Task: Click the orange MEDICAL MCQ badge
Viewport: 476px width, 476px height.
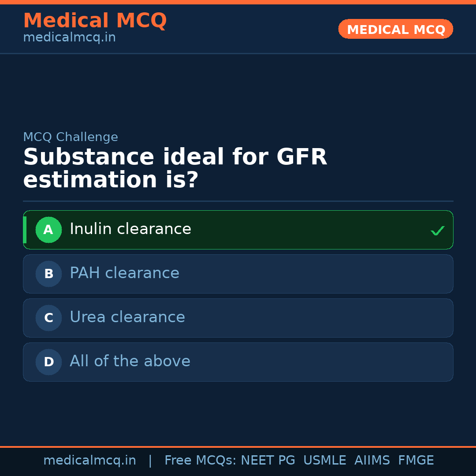Action: (x=396, y=29)
